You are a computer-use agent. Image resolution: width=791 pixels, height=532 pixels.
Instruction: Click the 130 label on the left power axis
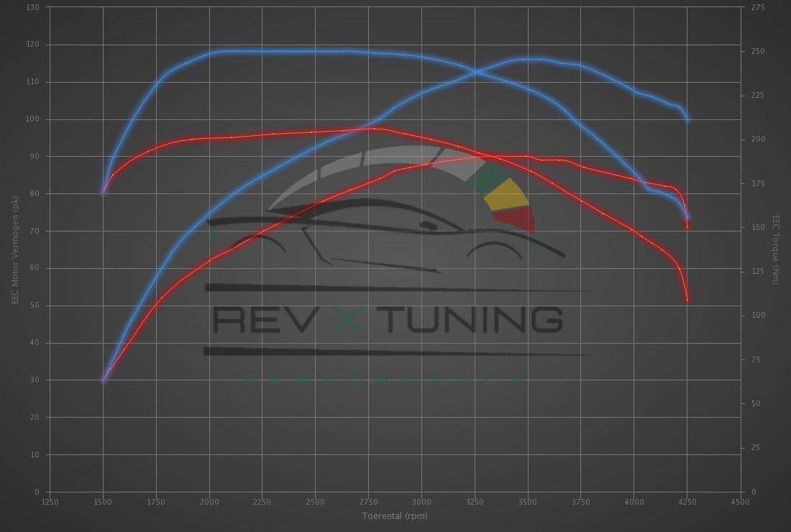point(32,7)
